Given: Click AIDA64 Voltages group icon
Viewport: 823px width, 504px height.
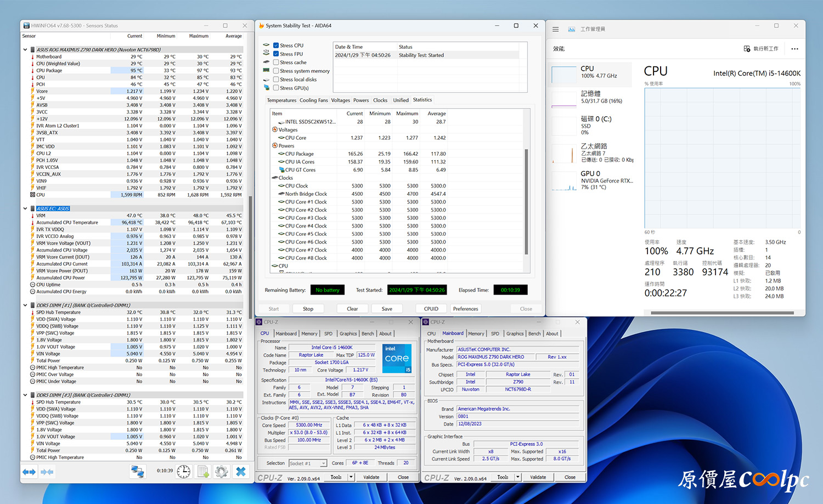Looking at the screenshot, I should click(x=275, y=130).
